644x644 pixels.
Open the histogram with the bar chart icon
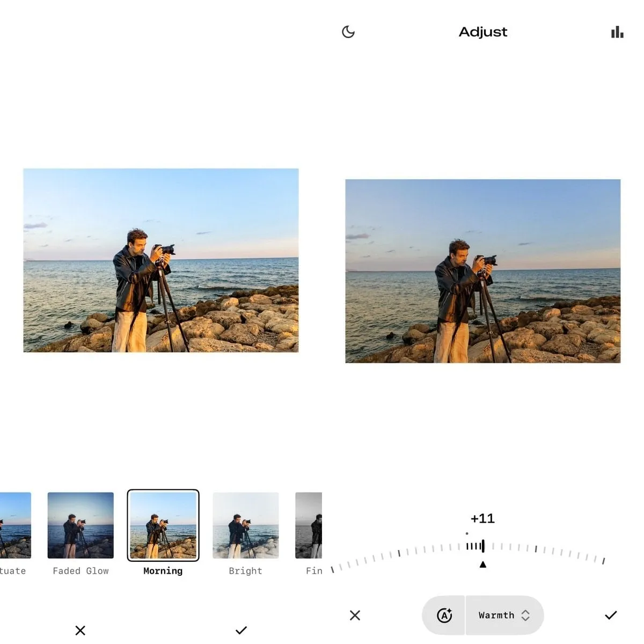[616, 32]
